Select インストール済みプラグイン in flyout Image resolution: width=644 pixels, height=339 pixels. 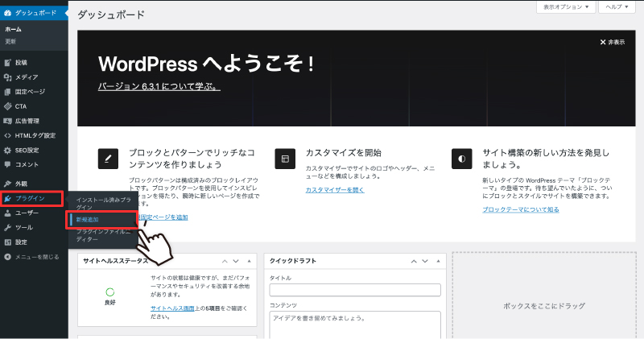pos(104,204)
